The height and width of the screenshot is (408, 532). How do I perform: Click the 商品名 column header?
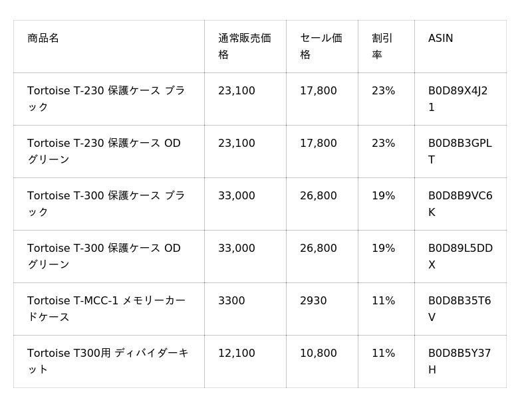pyautogui.click(x=43, y=39)
